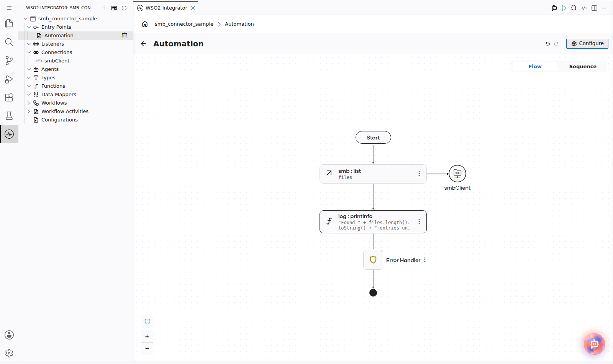Open the Extensions icon in activity bar
The width and height of the screenshot is (613, 364).
pos(9,97)
